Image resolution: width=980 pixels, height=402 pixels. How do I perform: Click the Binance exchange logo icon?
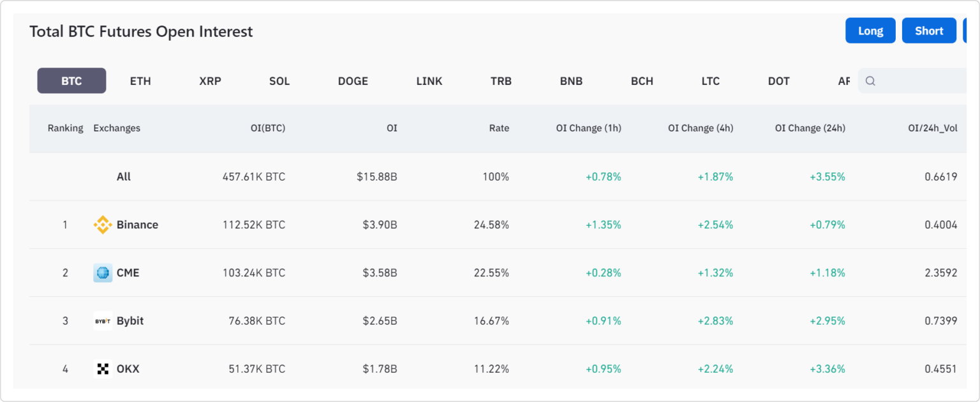click(103, 225)
